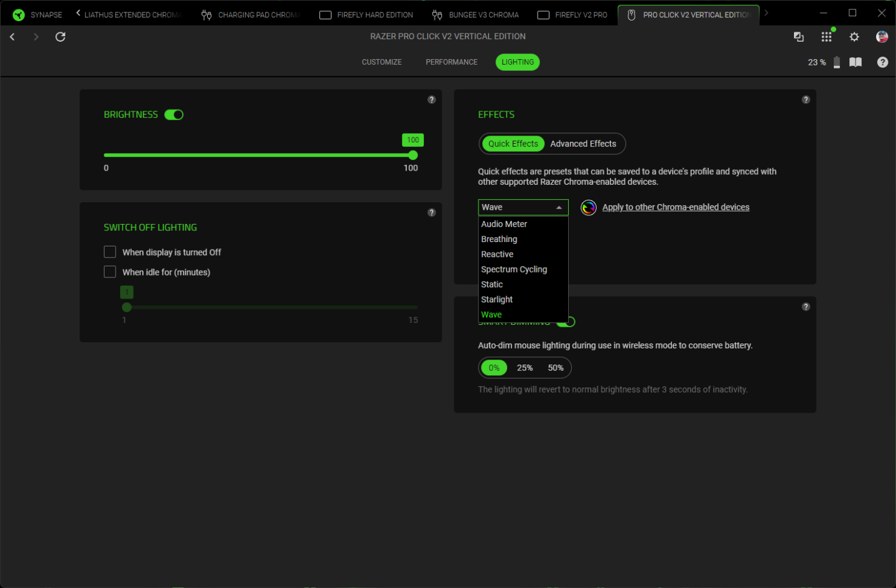Choose Reactive from effect list
This screenshot has height=588, width=896.
coord(523,254)
